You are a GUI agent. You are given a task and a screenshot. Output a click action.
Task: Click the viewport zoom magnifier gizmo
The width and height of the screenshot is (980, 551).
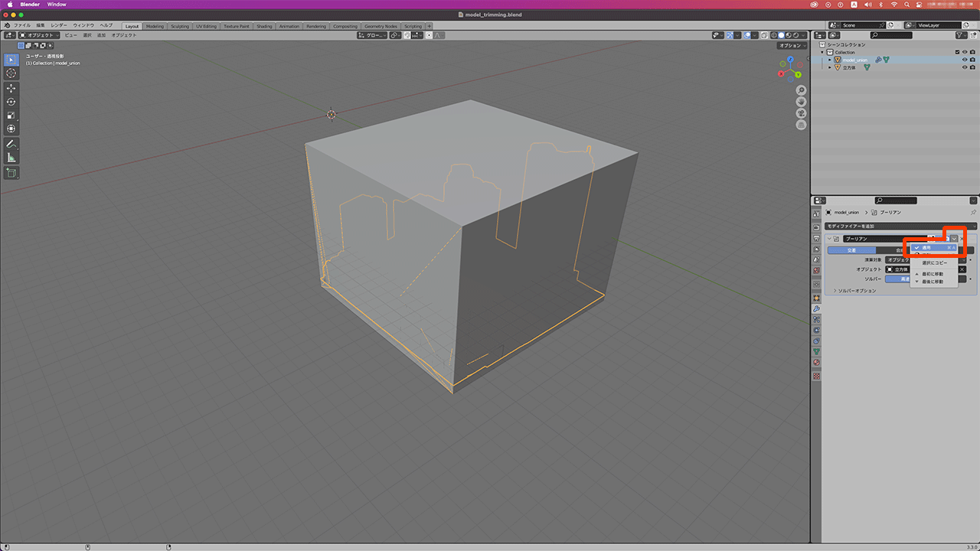[x=801, y=90]
